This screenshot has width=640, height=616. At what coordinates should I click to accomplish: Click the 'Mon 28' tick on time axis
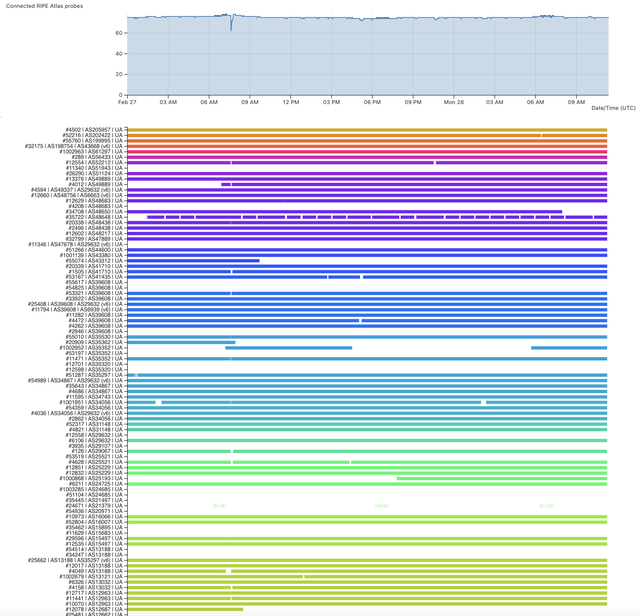tap(454, 102)
